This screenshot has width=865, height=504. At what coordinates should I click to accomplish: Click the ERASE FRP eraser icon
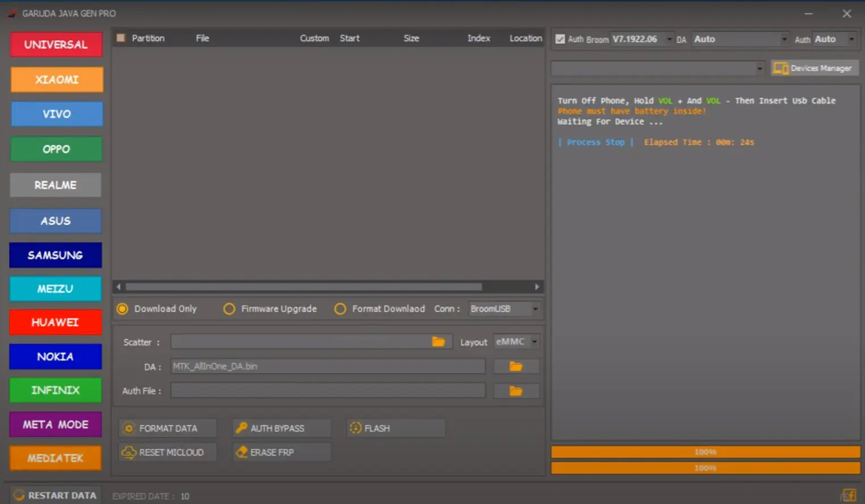[242, 452]
